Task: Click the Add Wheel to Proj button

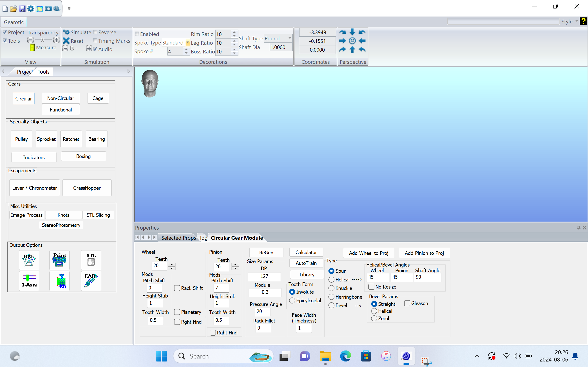Action: 368,253
